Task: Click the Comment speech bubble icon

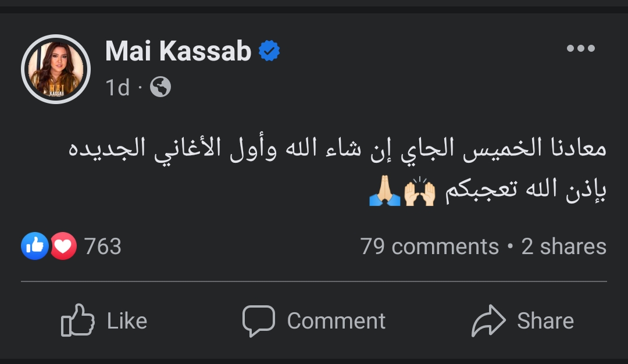Action: (258, 320)
